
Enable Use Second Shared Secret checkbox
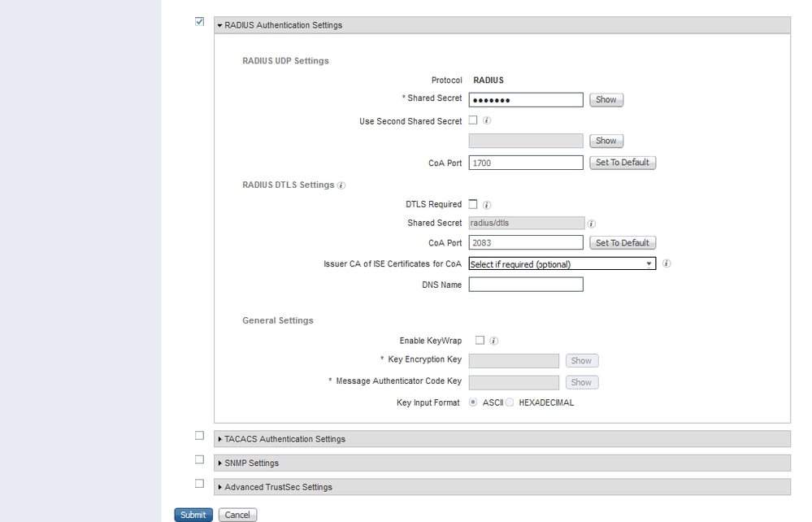point(473,120)
